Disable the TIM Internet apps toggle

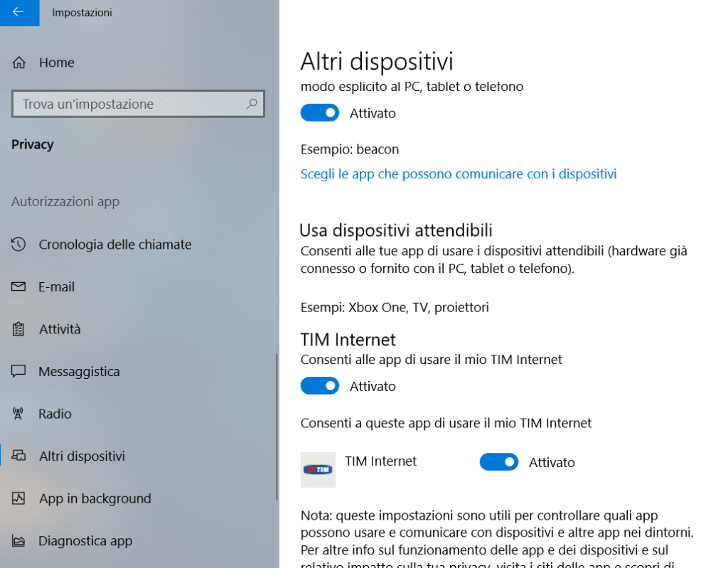[x=320, y=386]
